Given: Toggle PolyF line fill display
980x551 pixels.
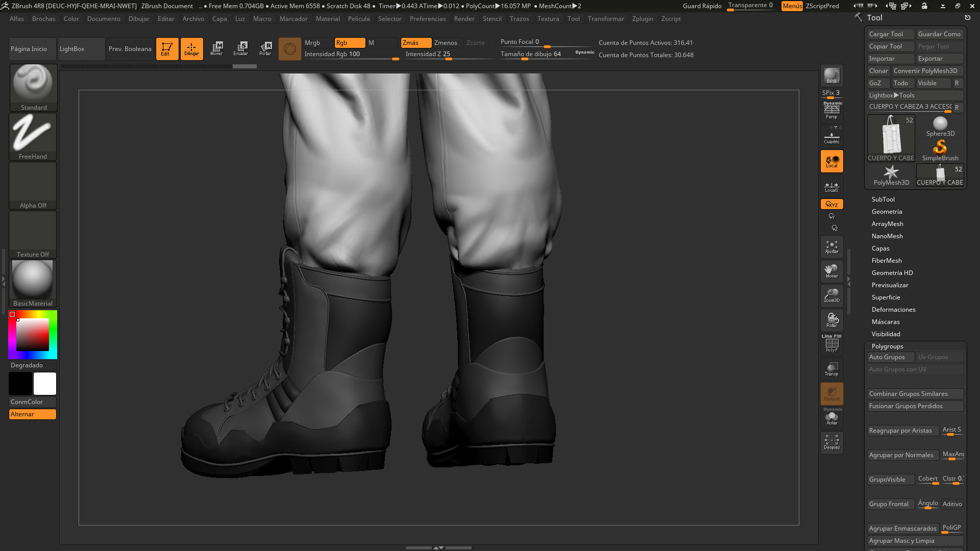Looking at the screenshot, I should point(831,344).
